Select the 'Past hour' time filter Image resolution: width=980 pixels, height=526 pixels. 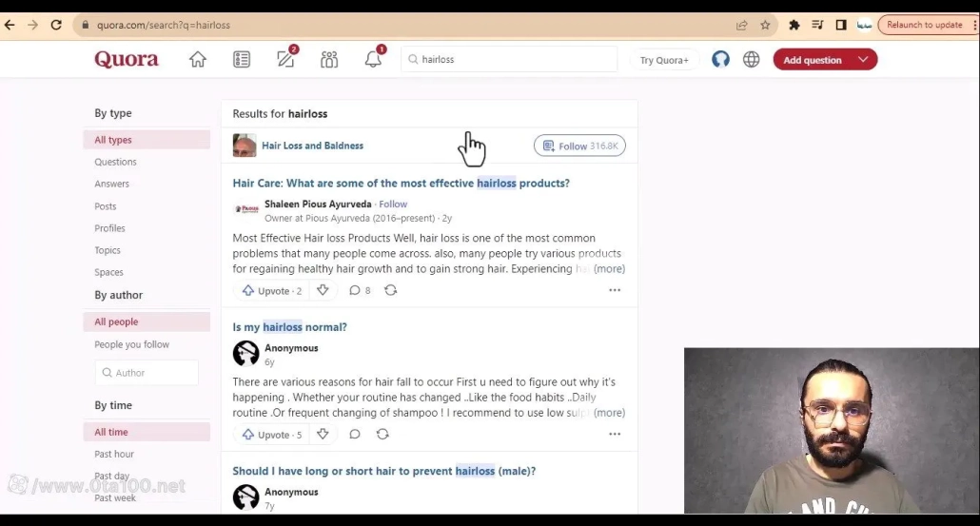(x=114, y=454)
